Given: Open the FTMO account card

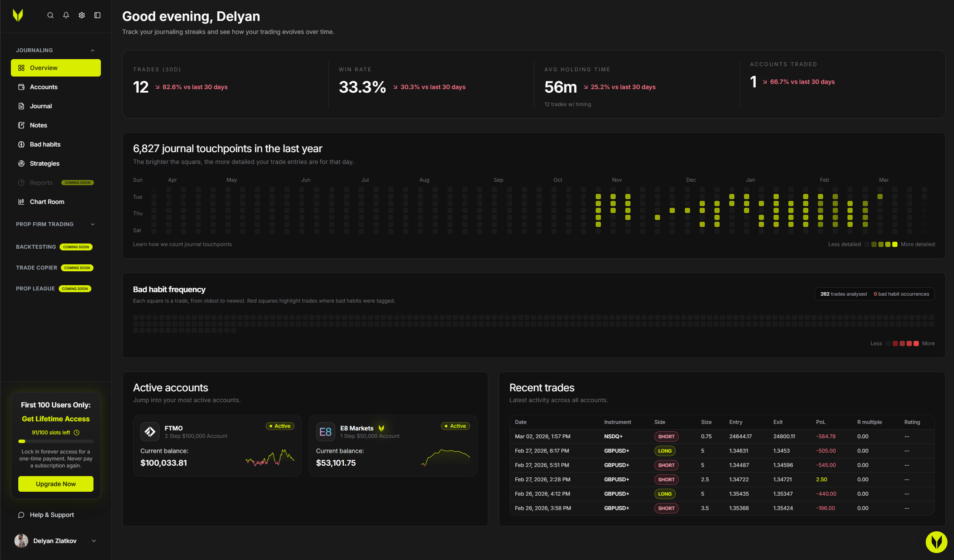Looking at the screenshot, I should tap(217, 445).
